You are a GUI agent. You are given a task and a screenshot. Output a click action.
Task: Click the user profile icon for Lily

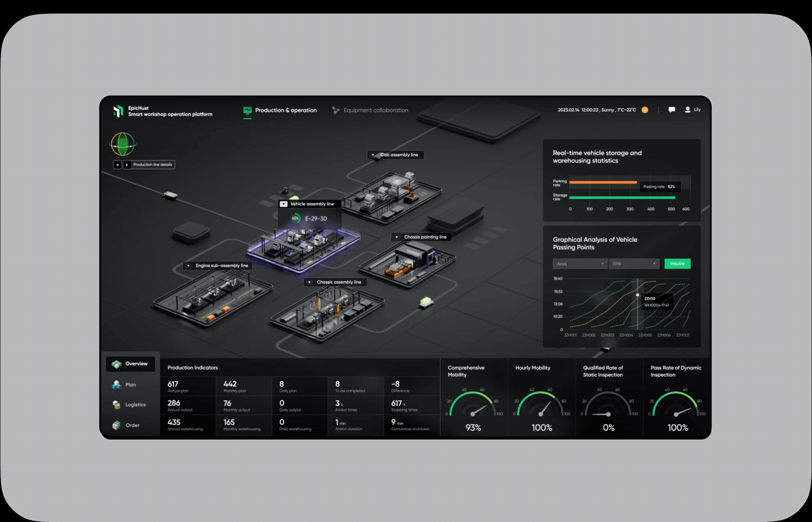pyautogui.click(x=688, y=110)
